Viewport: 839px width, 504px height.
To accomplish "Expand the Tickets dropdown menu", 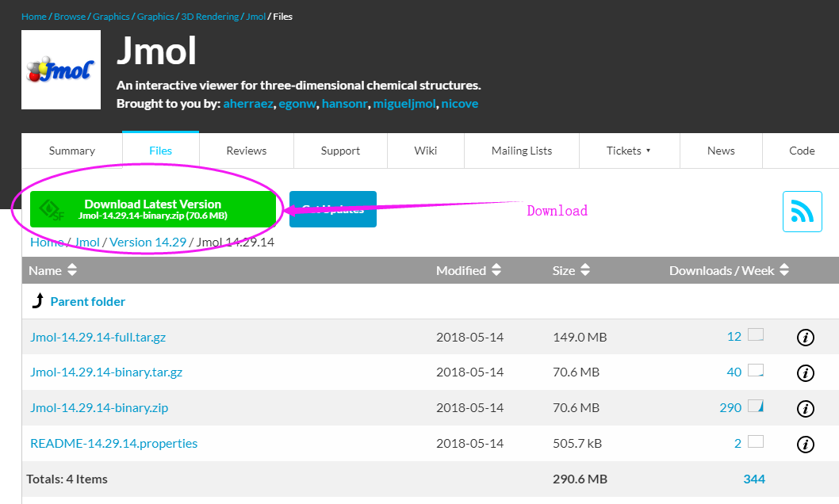I will (x=628, y=151).
